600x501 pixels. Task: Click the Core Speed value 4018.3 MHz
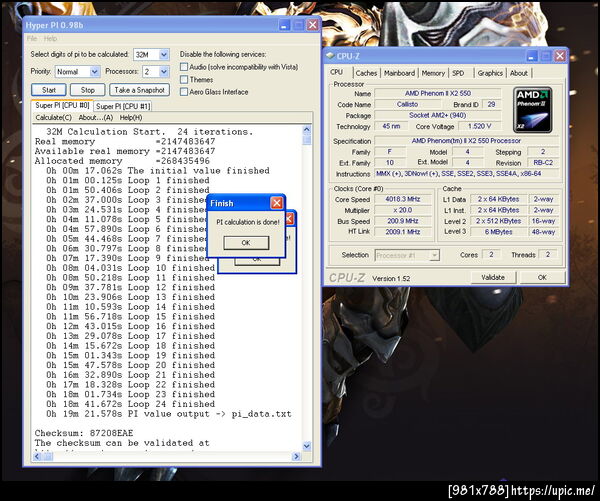pyautogui.click(x=403, y=199)
